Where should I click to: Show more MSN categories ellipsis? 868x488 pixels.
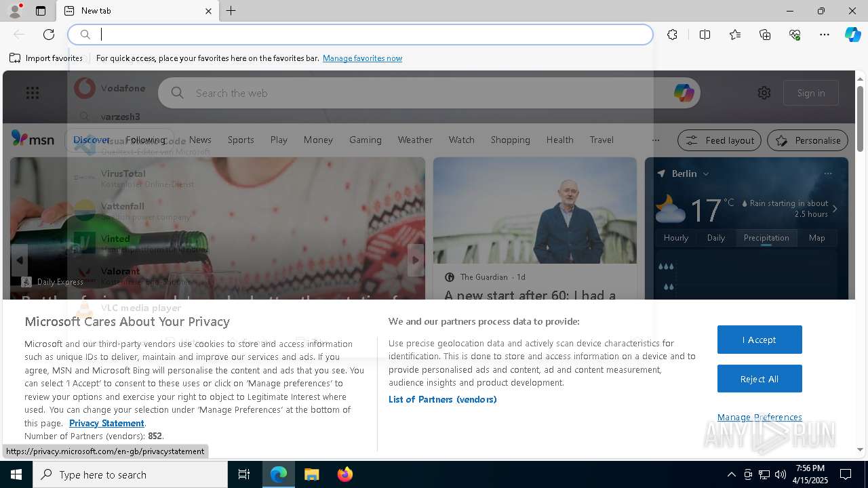tap(655, 140)
